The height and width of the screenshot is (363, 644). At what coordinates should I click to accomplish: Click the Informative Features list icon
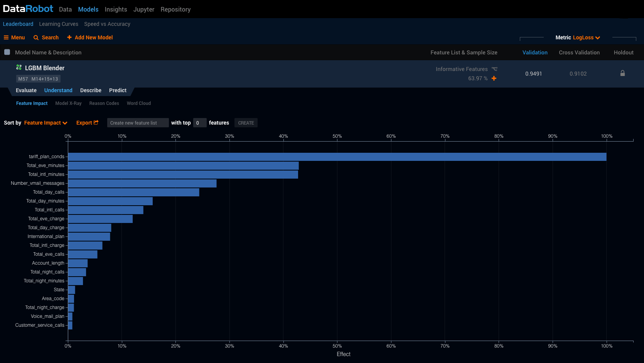click(x=494, y=69)
